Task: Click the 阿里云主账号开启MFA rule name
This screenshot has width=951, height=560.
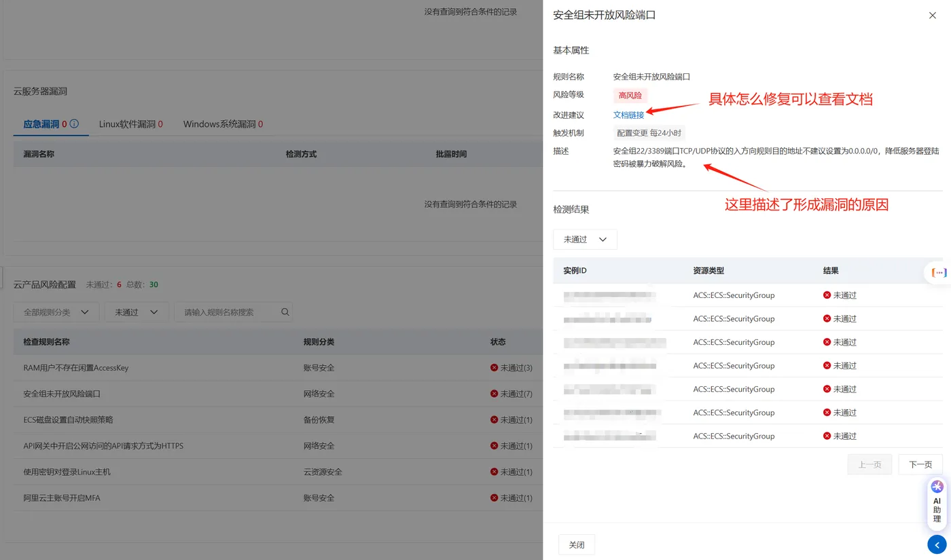Action: pos(62,498)
